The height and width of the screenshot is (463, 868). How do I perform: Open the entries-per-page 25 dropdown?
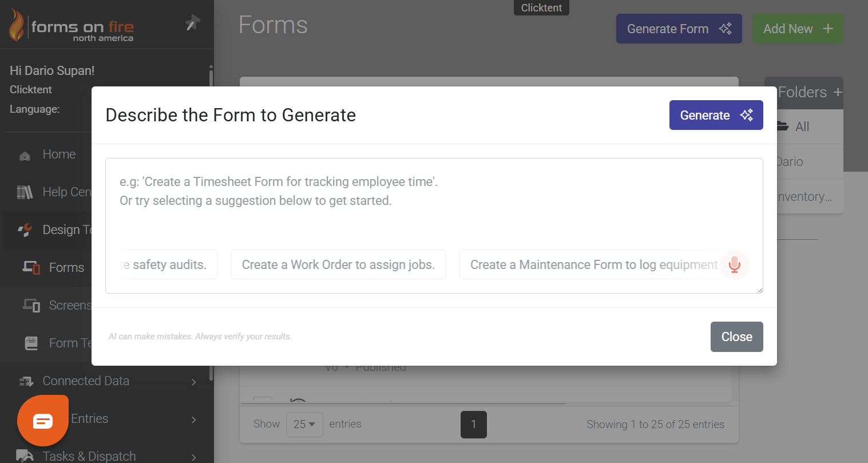coord(304,424)
